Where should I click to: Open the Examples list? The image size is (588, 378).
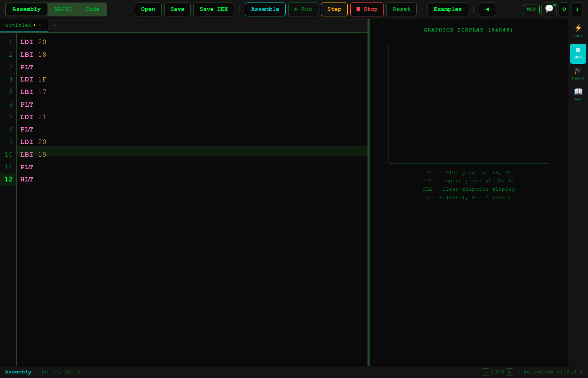448,9
